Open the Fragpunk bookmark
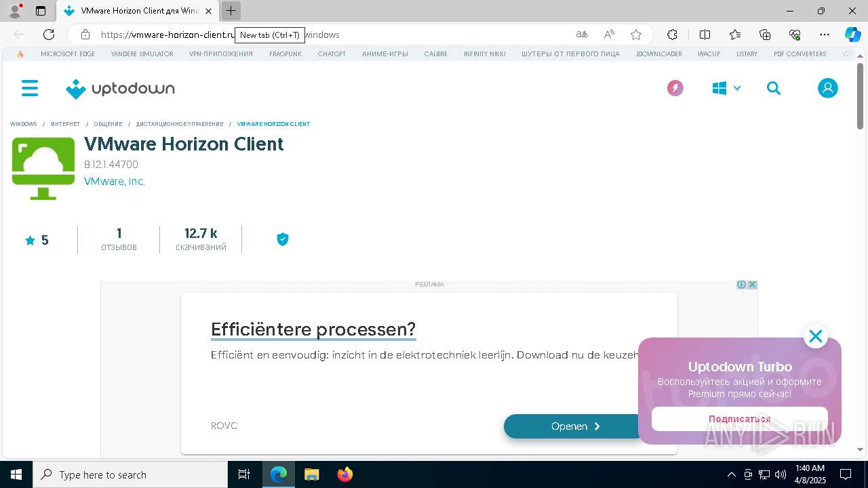The width and height of the screenshot is (868, 488). point(285,54)
